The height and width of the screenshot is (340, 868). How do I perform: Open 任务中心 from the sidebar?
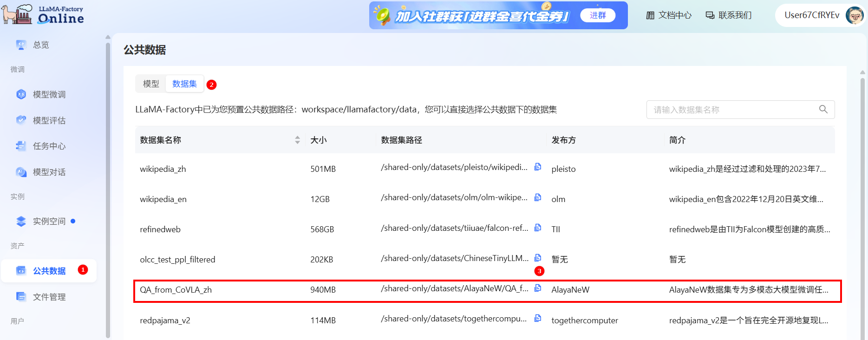pyautogui.click(x=49, y=146)
